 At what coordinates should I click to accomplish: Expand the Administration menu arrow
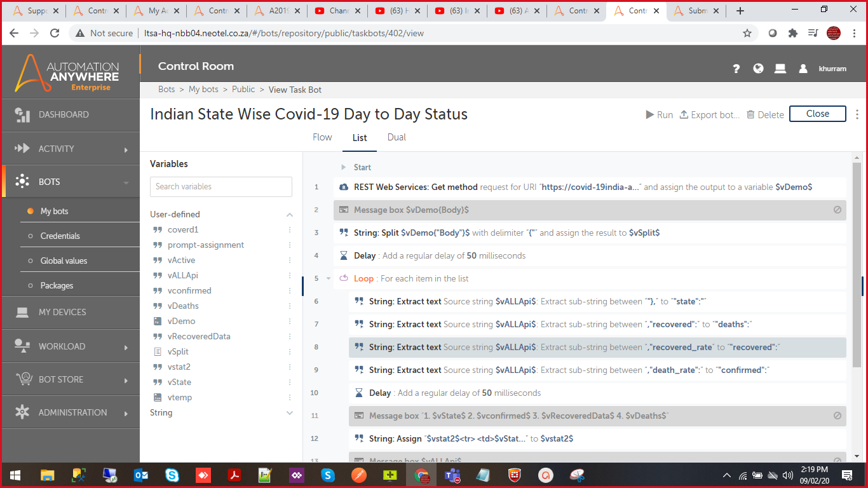tap(126, 413)
